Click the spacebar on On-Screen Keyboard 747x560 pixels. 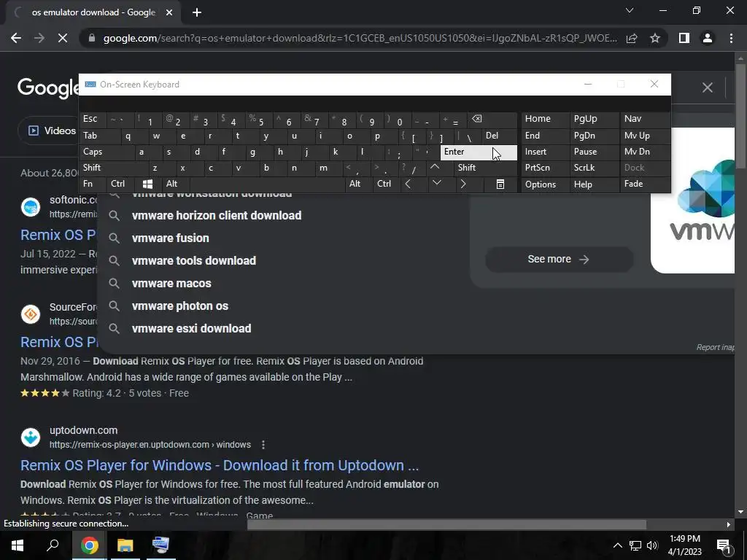coord(267,184)
